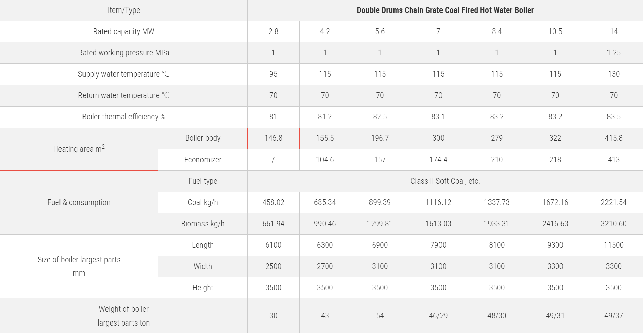The image size is (644, 333).
Task: Select the 95 supply temperature cell
Action: coord(273,74)
